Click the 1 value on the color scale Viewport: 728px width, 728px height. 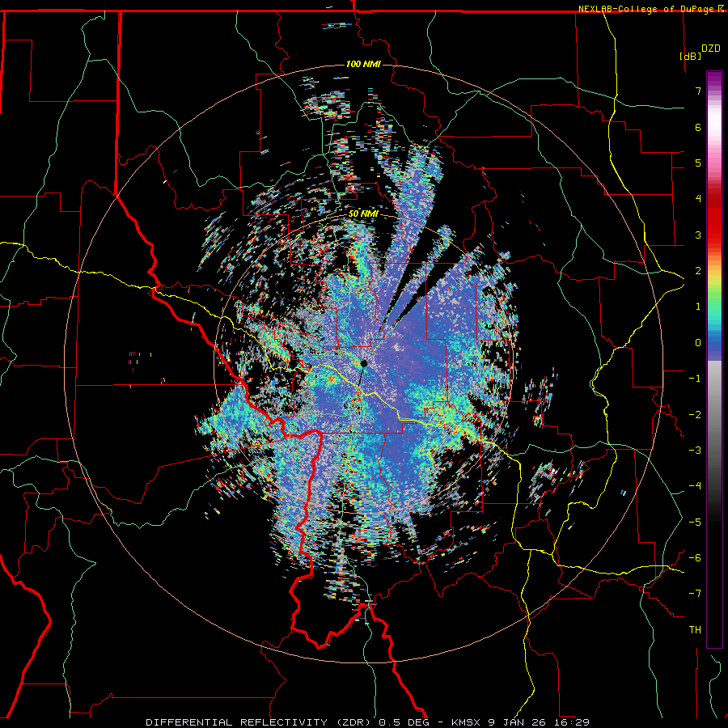point(698,307)
